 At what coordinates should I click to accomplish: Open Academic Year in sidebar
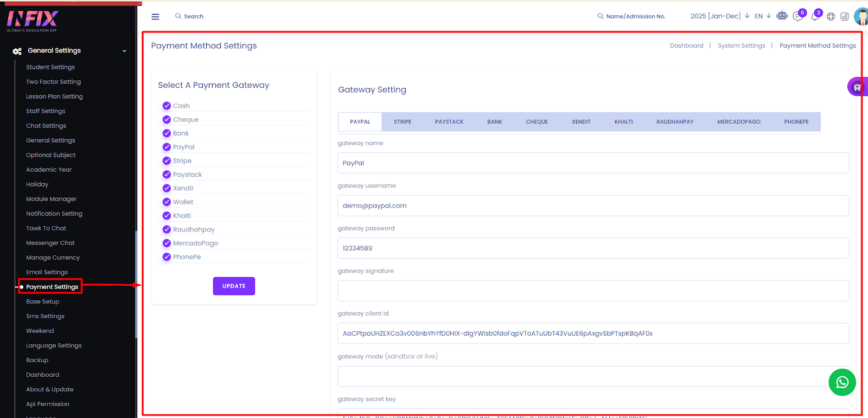(49, 170)
